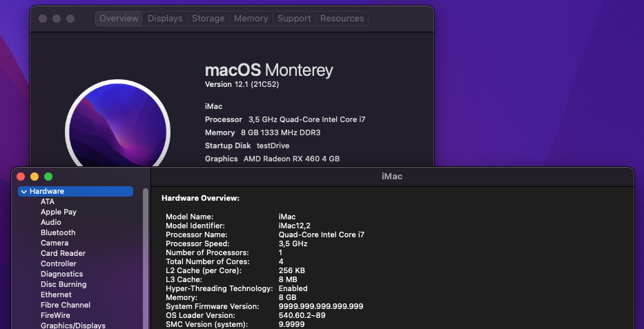This screenshot has width=644, height=329.
Task: Click the green zoom button of System Information
Action: pos(48,177)
